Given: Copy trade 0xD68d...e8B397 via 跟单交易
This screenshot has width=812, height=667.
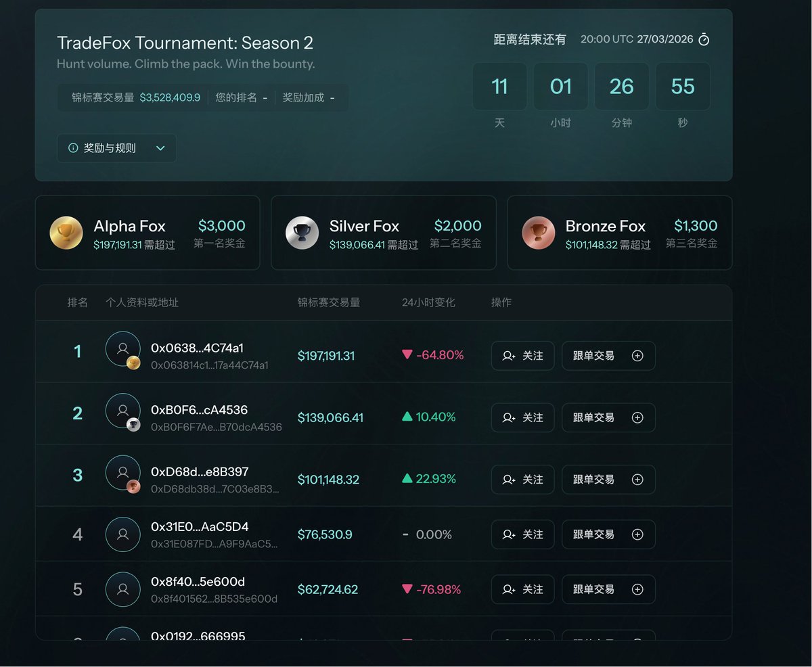Looking at the screenshot, I should coord(608,480).
